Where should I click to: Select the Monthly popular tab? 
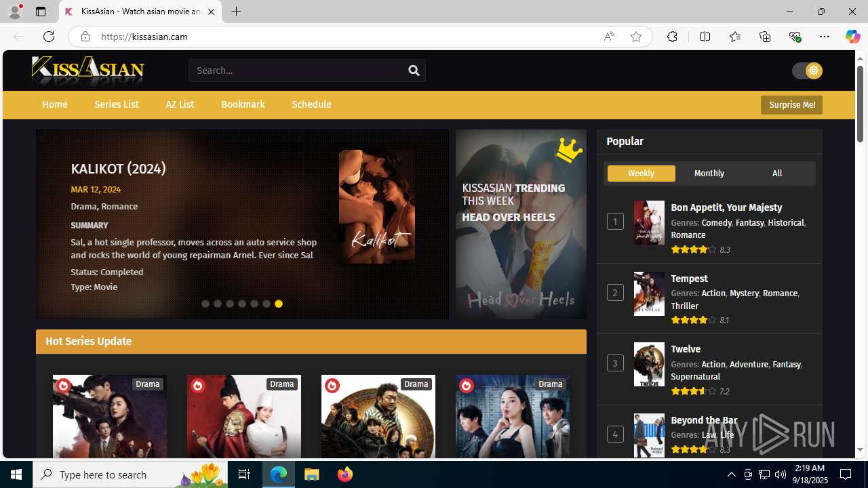point(709,174)
